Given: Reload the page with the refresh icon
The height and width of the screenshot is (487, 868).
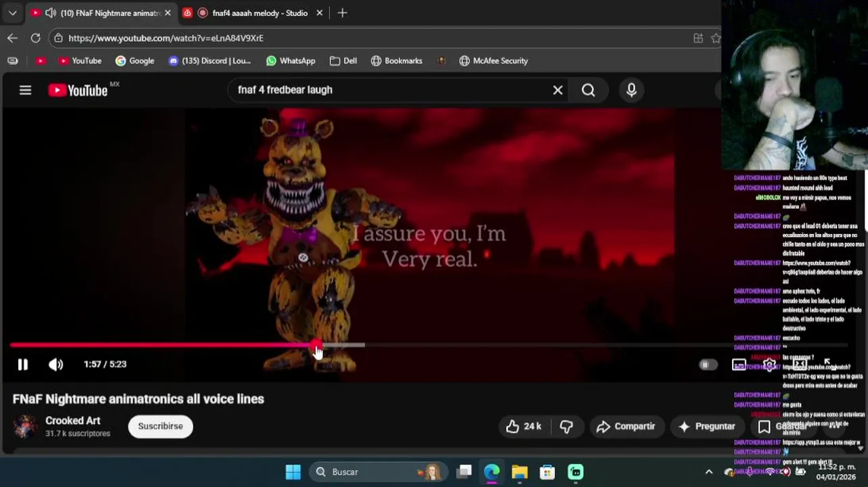Looking at the screenshot, I should (35, 38).
